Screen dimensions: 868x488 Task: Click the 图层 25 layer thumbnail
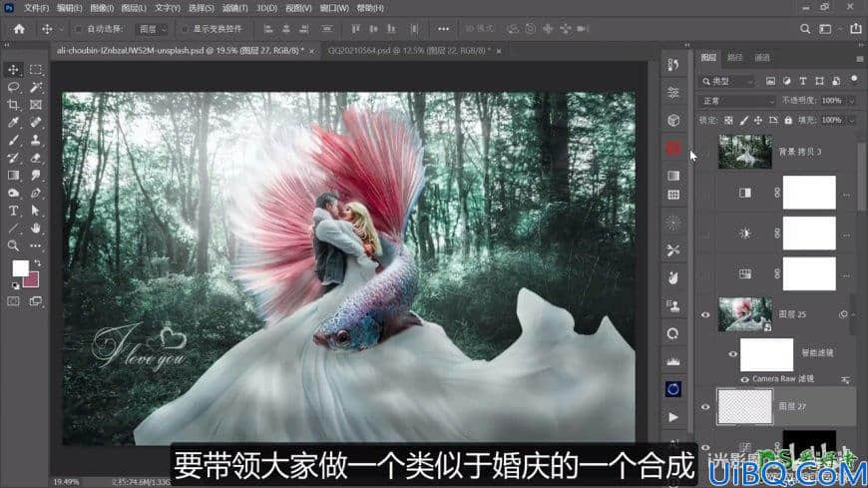point(744,314)
